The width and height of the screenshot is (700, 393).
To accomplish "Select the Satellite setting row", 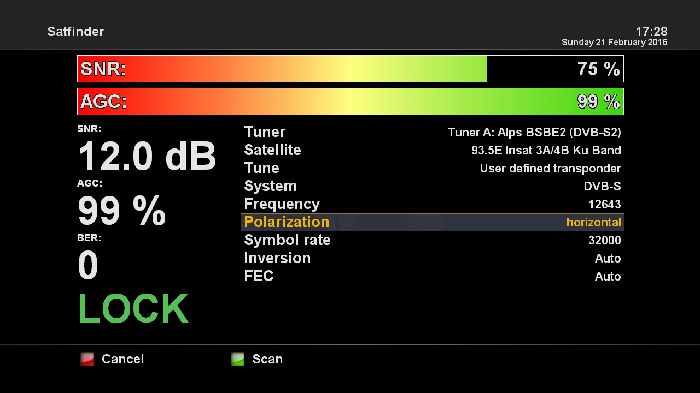I will point(432,150).
